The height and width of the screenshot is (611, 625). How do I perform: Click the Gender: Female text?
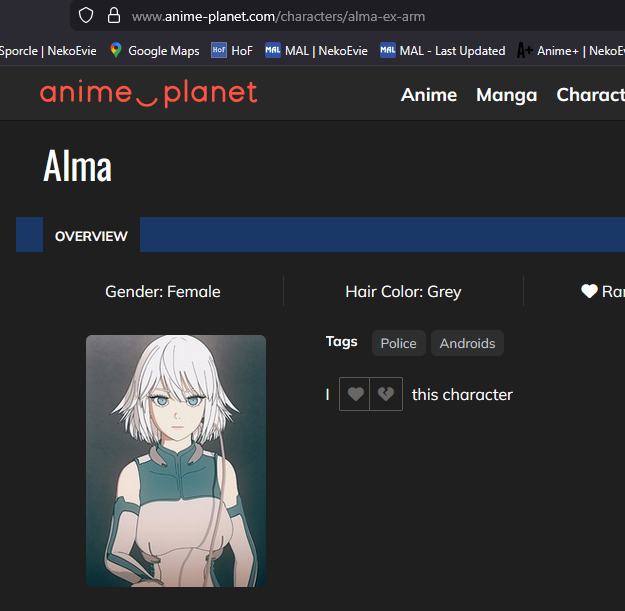(163, 292)
